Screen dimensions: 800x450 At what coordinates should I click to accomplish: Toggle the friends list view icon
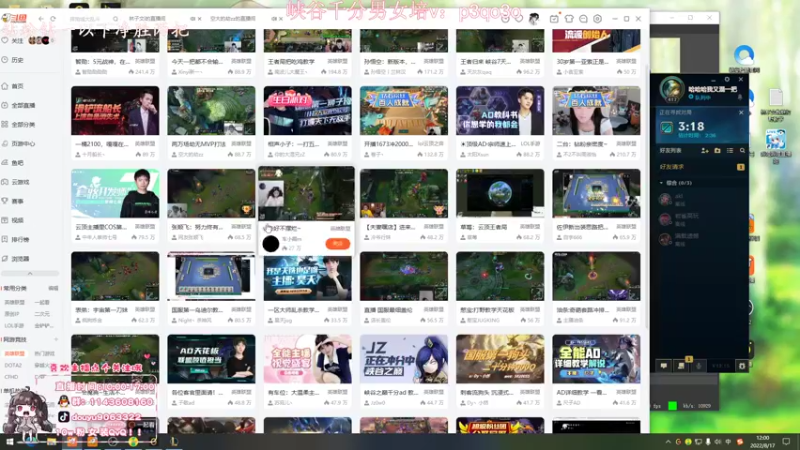tap(730, 151)
